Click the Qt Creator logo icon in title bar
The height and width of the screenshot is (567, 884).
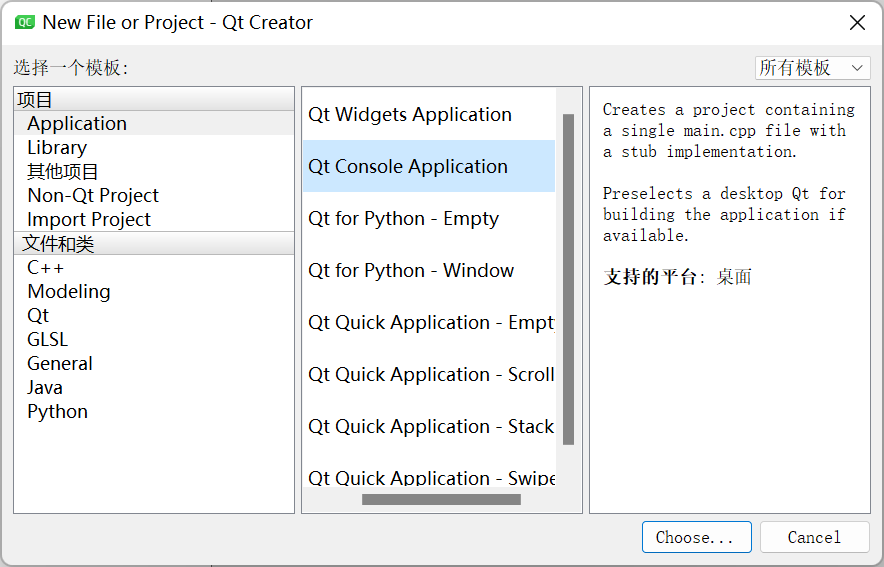coord(25,23)
